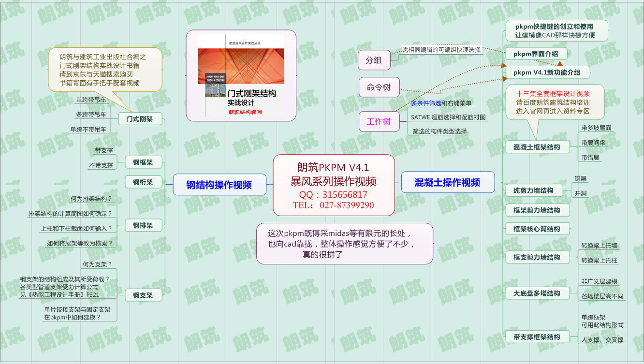Select SATWE 超筋选择和配筋衬图 subtopic
The image size is (644, 364).
pyautogui.click(x=448, y=117)
